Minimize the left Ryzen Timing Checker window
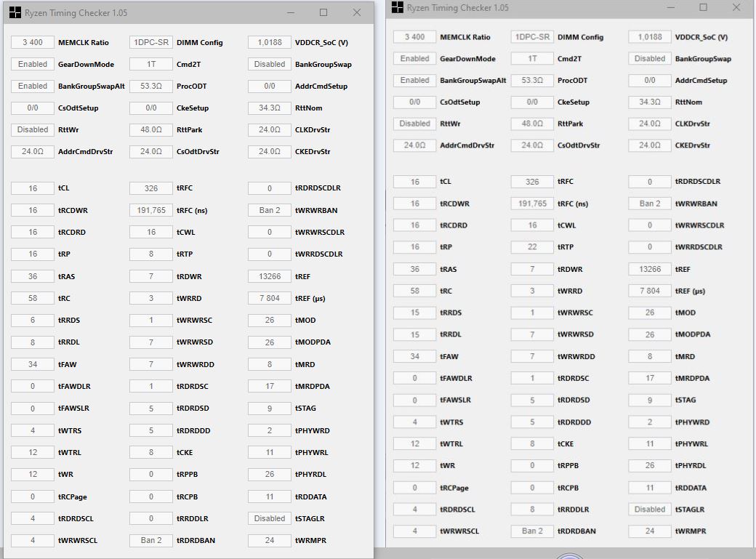Image resolution: width=756 pixels, height=559 pixels. (x=291, y=12)
